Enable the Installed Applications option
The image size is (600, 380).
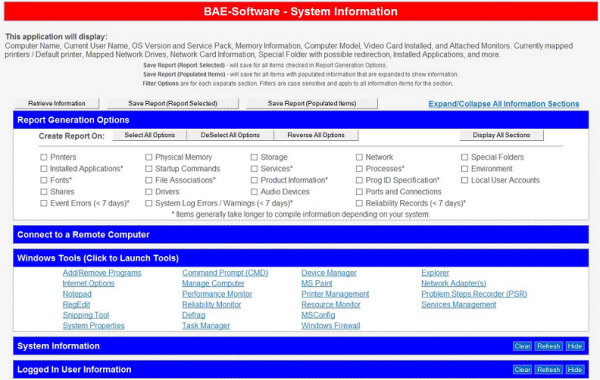pos(44,169)
